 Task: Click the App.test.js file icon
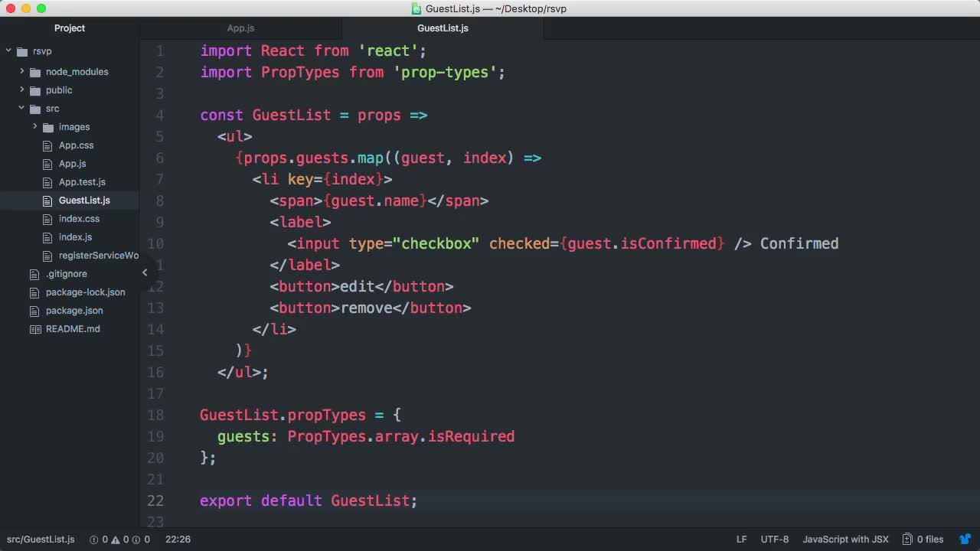(x=47, y=182)
